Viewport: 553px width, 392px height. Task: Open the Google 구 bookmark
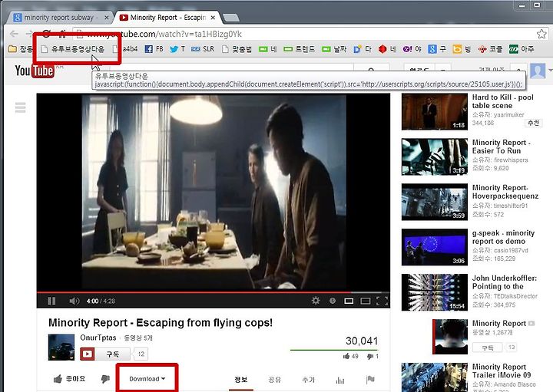437,49
